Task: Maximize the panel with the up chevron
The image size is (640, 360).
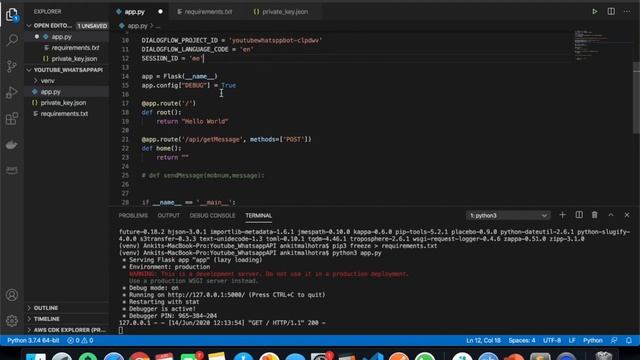Action: point(611,215)
